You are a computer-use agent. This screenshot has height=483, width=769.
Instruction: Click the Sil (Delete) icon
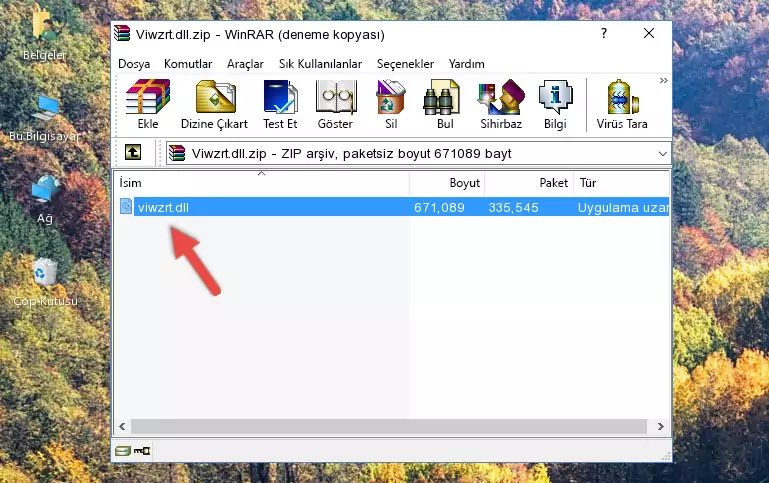(390, 97)
